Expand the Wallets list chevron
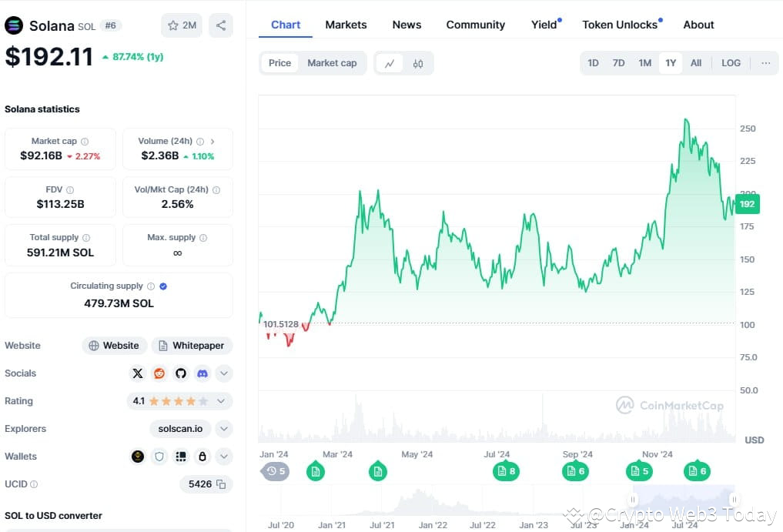This screenshot has width=783, height=532. [x=223, y=457]
